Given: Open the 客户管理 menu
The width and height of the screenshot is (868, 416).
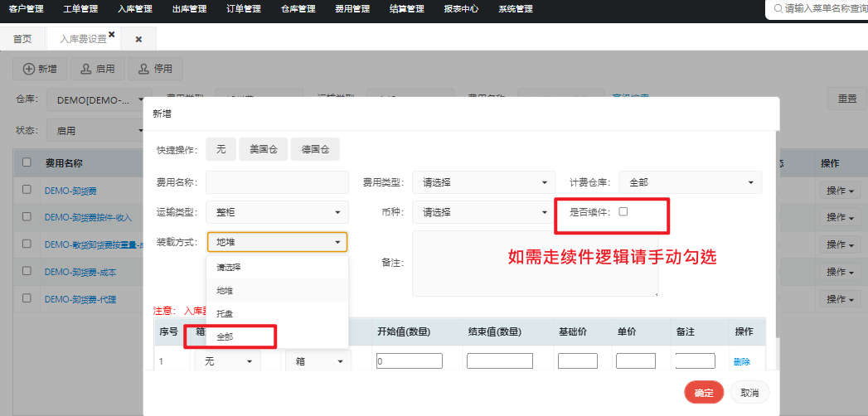Looking at the screenshot, I should click(26, 9).
